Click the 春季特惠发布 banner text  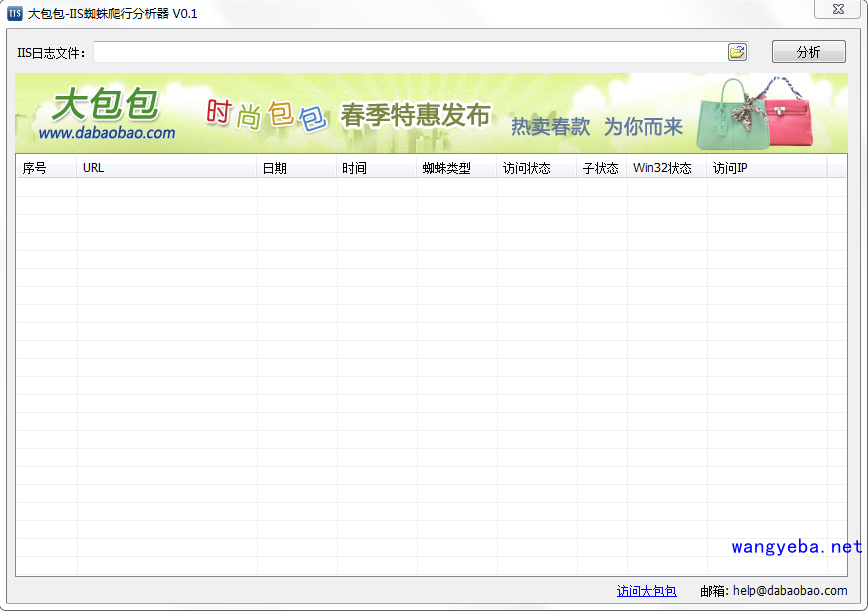415,116
